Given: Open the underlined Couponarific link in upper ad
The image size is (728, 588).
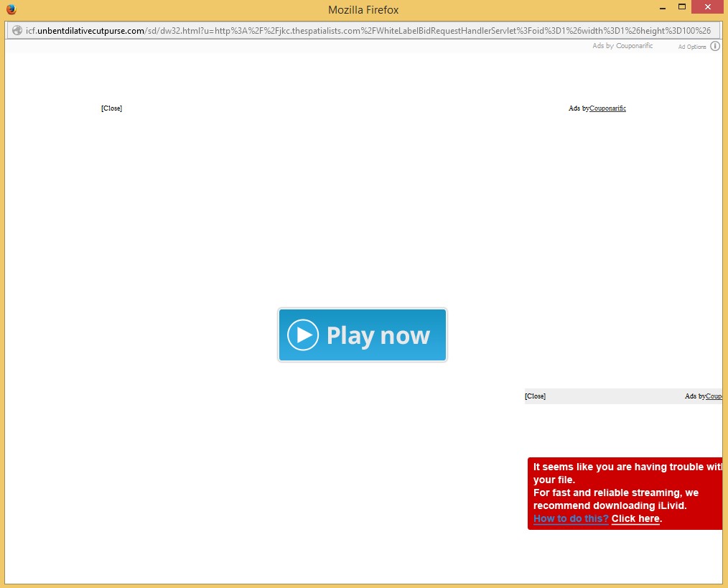Looking at the screenshot, I should (x=607, y=108).
